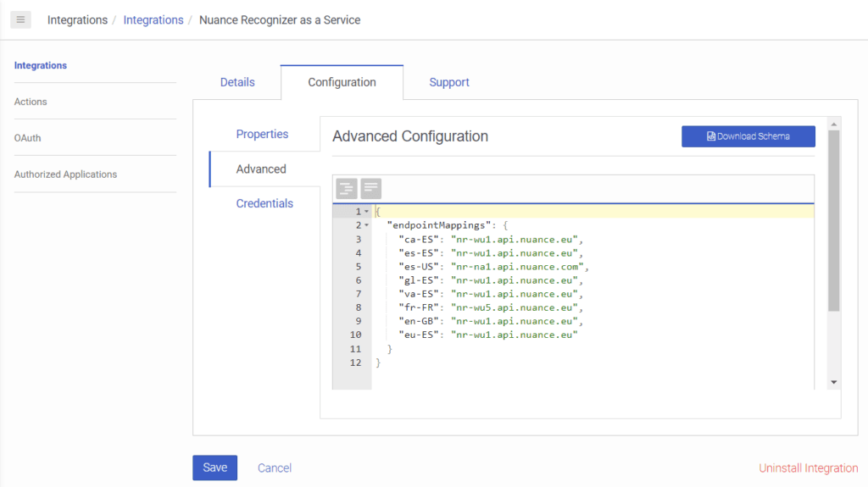868x487 pixels.
Task: Click line number 5 in the gutter
Action: coord(359,267)
